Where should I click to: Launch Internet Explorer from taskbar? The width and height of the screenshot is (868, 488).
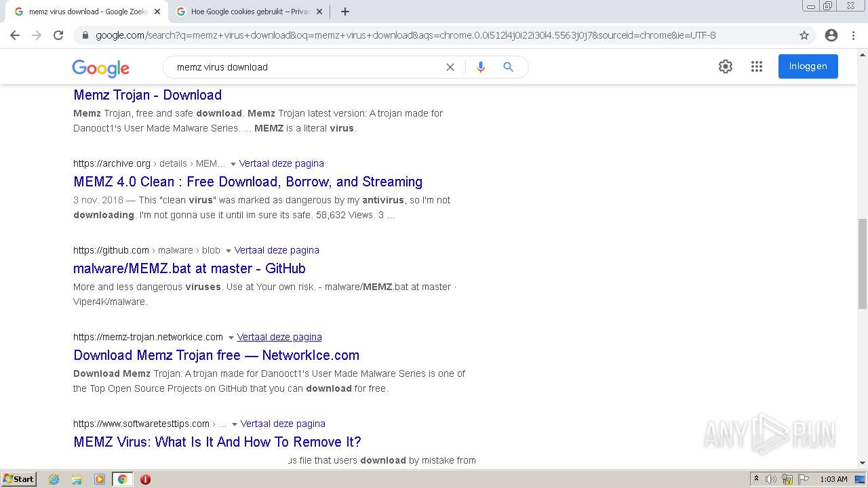[x=54, y=479]
